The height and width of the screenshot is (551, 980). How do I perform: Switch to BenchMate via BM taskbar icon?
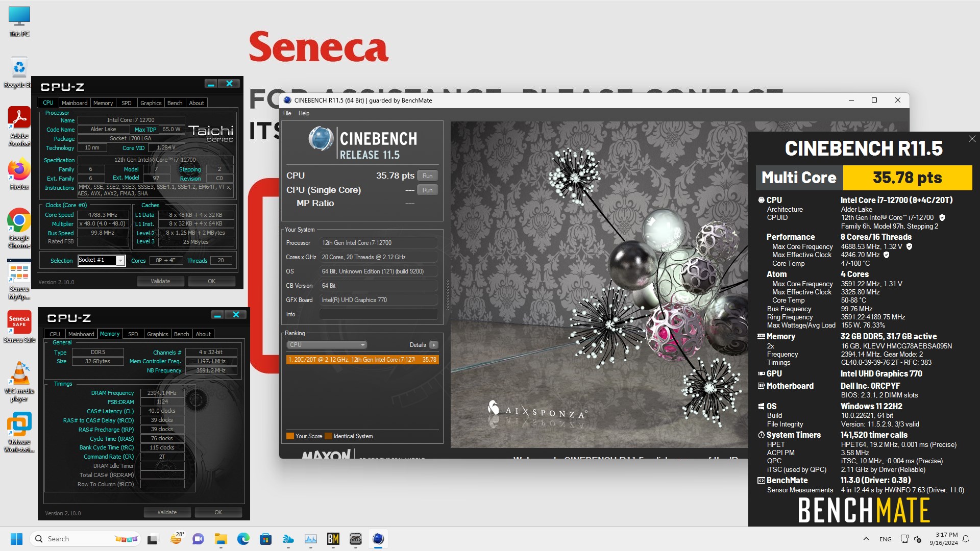(x=333, y=539)
